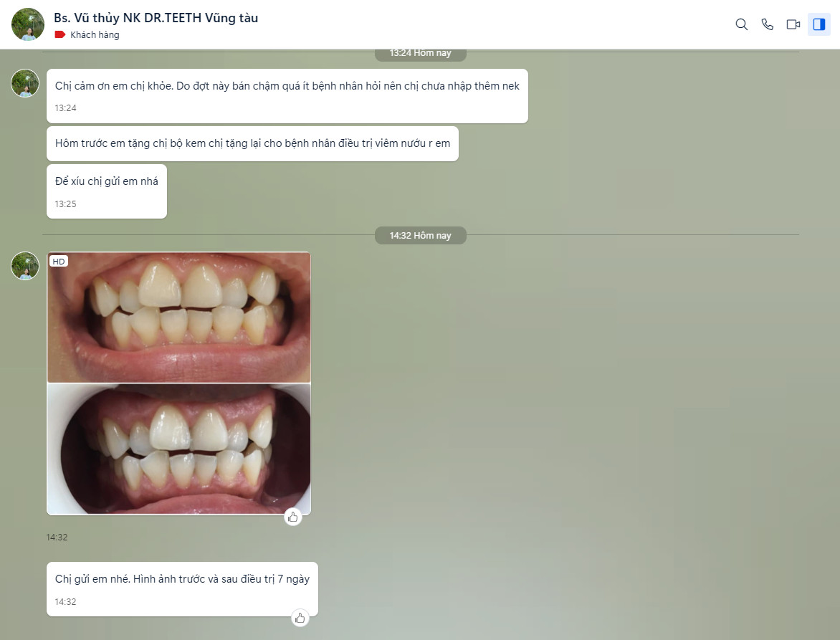This screenshot has width=840, height=640.
Task: Click sender avatar beside teeth photo
Action: (25, 266)
